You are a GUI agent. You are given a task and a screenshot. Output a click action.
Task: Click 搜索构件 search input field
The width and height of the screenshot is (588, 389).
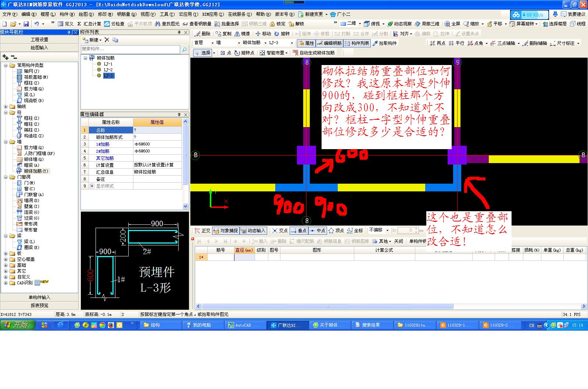(130, 49)
